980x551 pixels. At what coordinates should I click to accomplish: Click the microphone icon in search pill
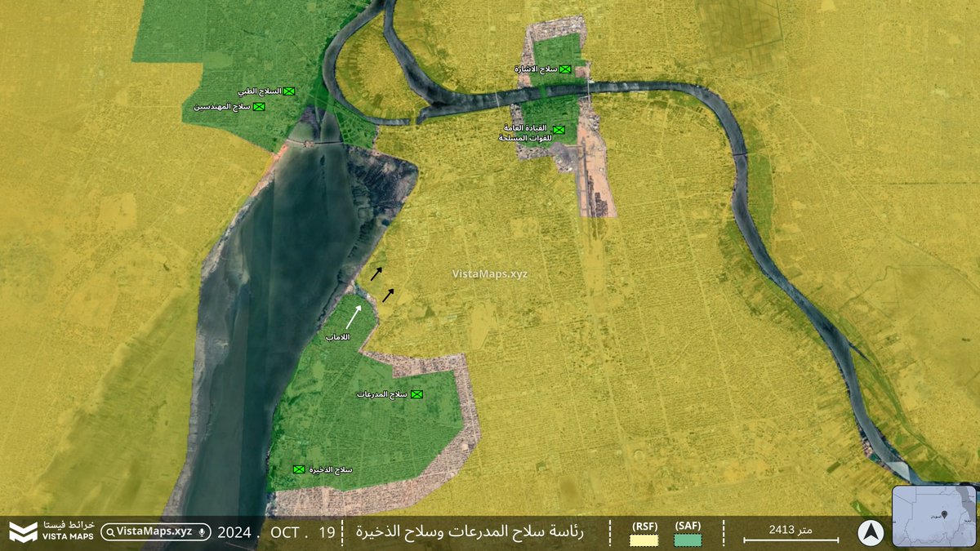point(201,532)
